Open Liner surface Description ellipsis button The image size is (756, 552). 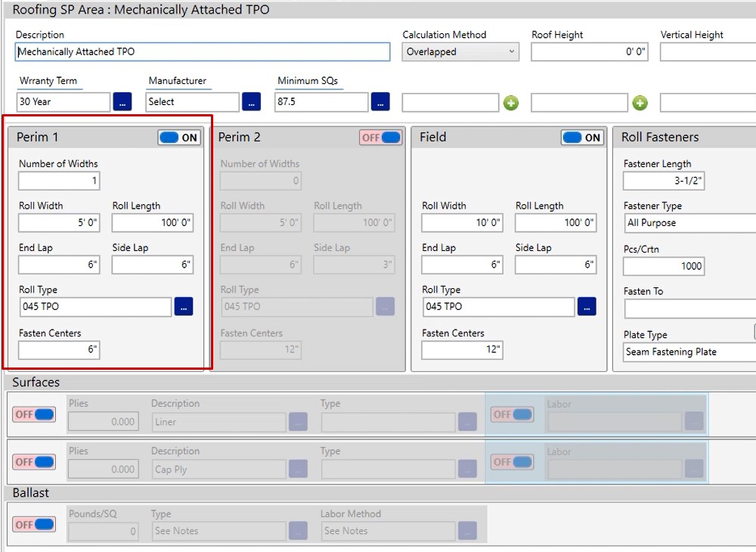pyautogui.click(x=298, y=422)
